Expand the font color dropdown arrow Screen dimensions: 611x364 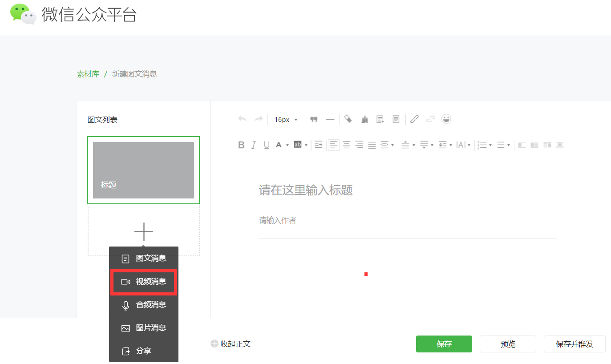point(287,145)
